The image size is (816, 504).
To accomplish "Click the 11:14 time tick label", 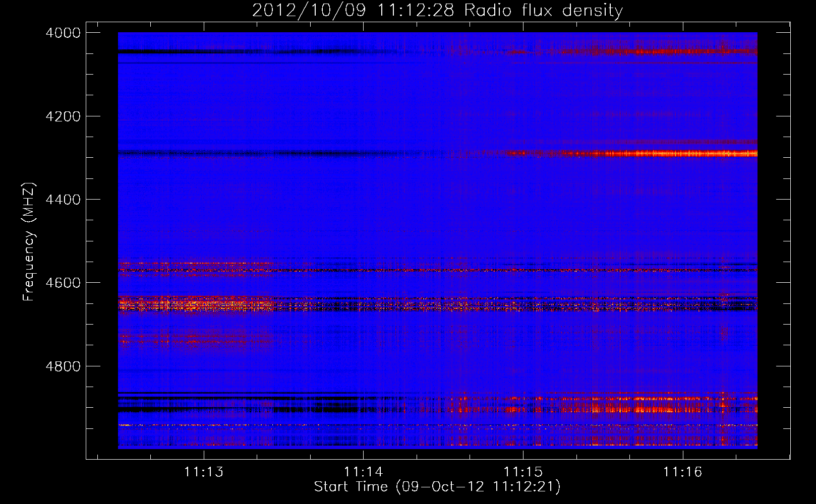I will [364, 472].
